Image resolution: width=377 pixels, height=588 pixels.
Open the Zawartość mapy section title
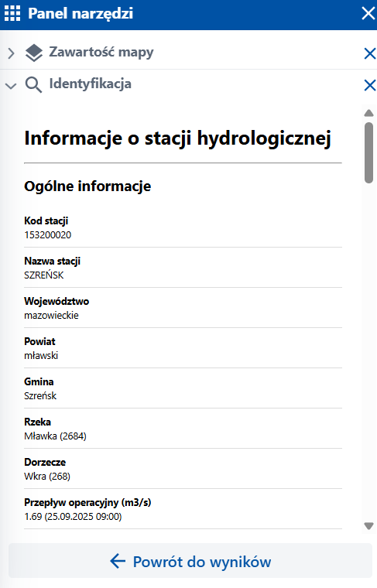click(101, 52)
